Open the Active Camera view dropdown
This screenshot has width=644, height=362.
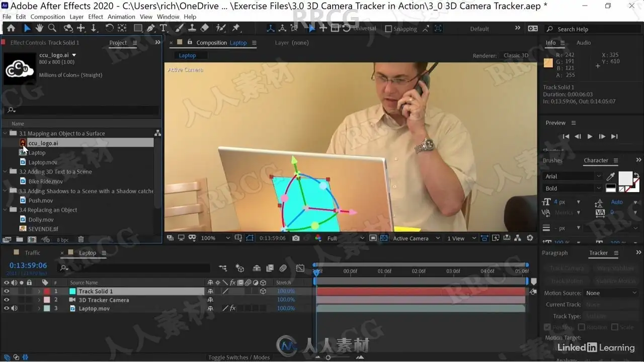416,238
